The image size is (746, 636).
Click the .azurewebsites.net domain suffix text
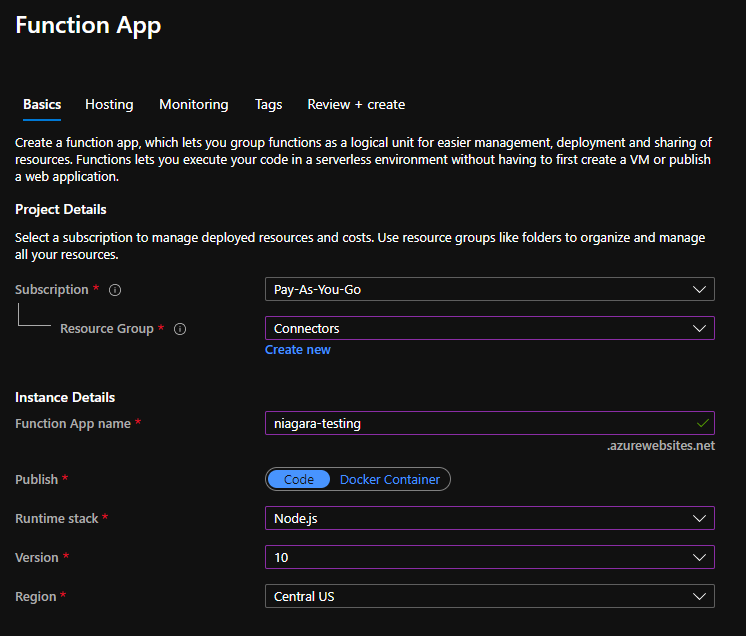click(x=661, y=446)
